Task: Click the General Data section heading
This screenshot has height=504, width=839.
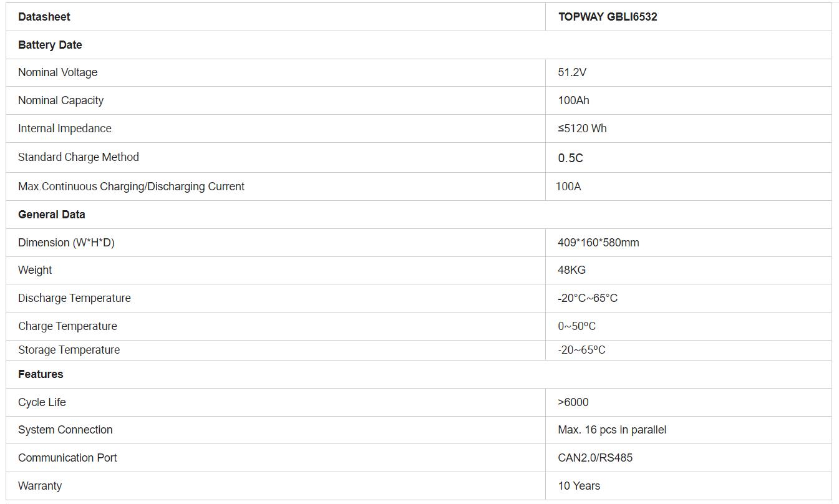Action: tap(51, 215)
